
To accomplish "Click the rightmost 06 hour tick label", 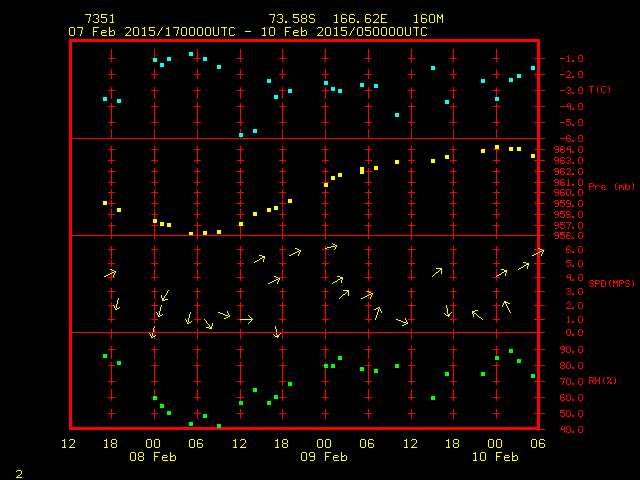I will pyautogui.click(x=538, y=443).
